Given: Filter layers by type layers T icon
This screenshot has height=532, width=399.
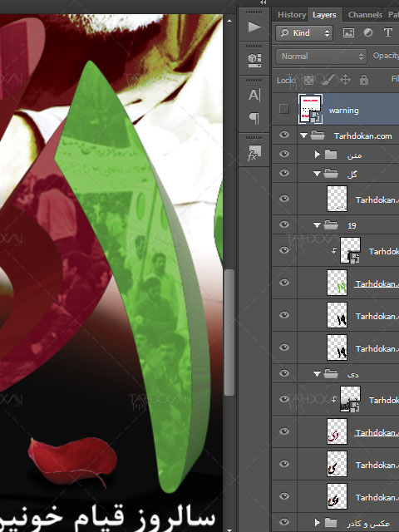Looking at the screenshot, I should [x=388, y=32].
